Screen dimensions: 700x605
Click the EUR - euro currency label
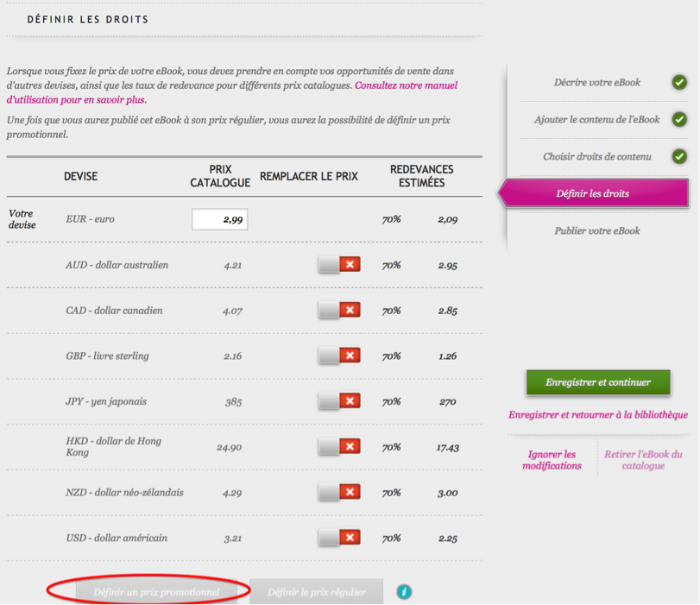click(90, 218)
